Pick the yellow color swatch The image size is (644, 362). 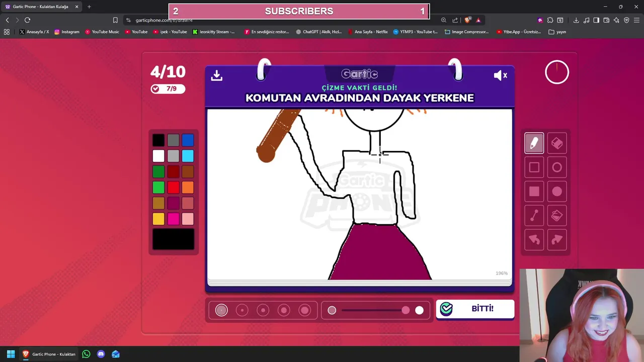[158, 219]
